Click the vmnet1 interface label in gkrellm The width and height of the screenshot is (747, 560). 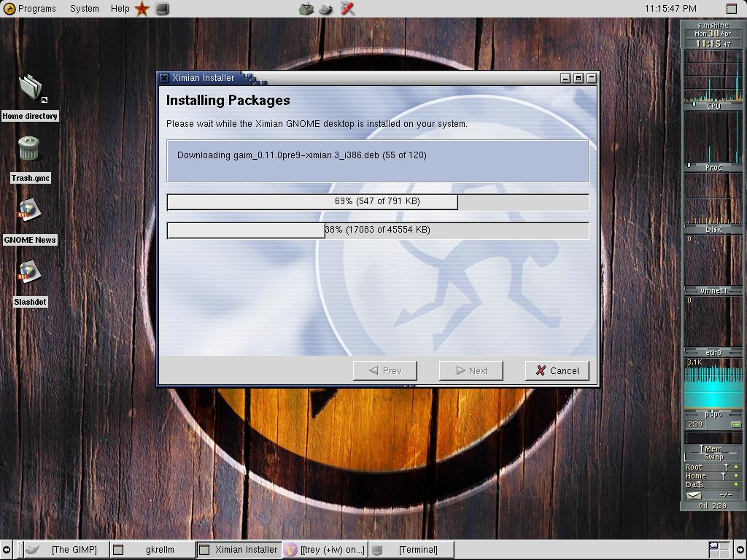click(x=713, y=290)
